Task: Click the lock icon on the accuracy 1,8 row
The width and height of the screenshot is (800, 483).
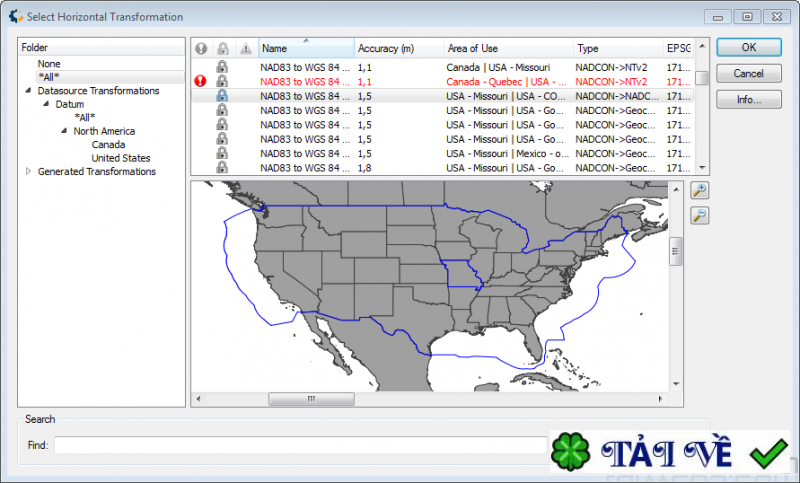Action: pos(222,167)
